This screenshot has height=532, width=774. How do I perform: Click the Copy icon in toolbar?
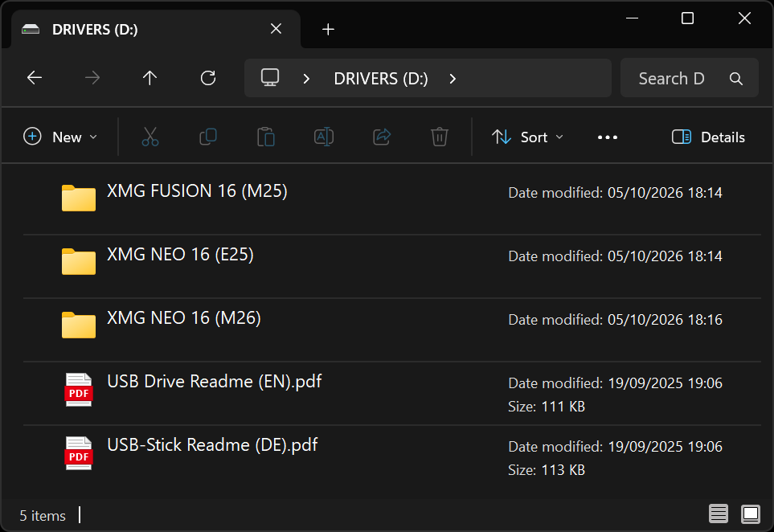208,137
